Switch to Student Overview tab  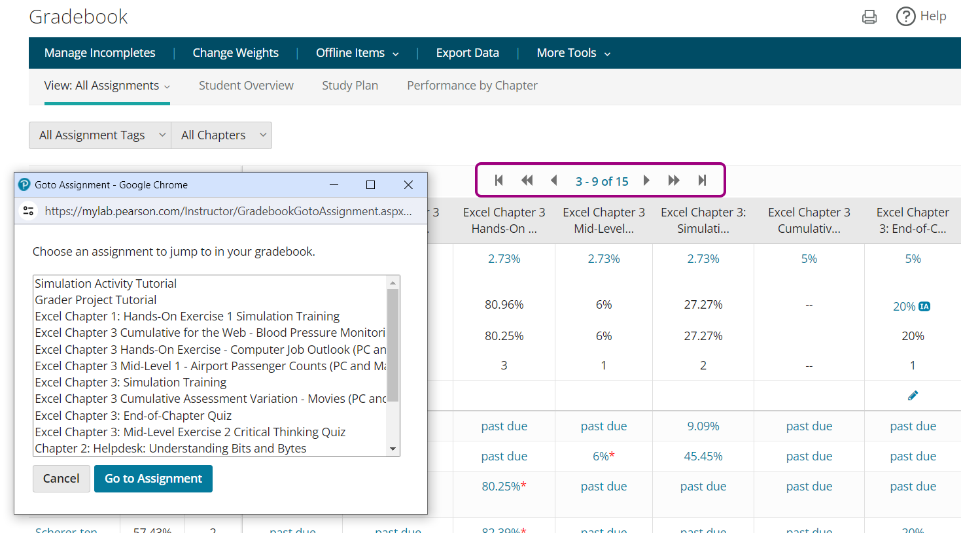[x=246, y=86]
